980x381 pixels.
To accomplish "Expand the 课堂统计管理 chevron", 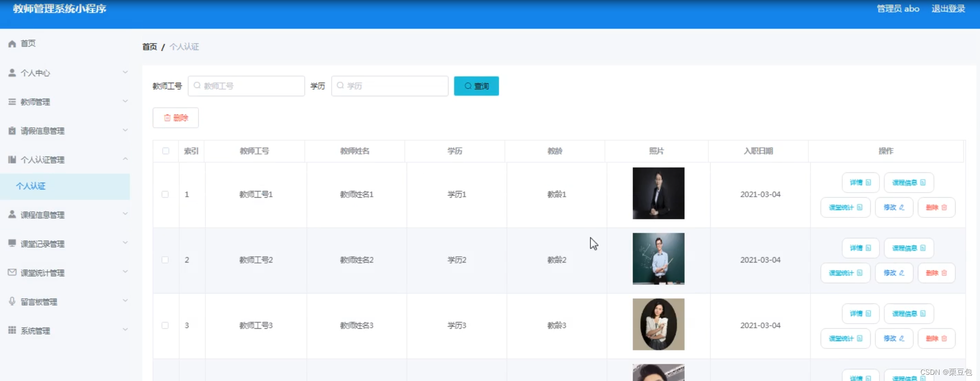I will pyautogui.click(x=125, y=271).
